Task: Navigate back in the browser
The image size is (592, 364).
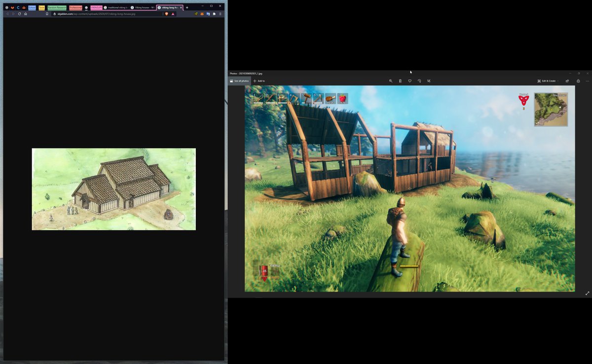Action: pyautogui.click(x=7, y=14)
